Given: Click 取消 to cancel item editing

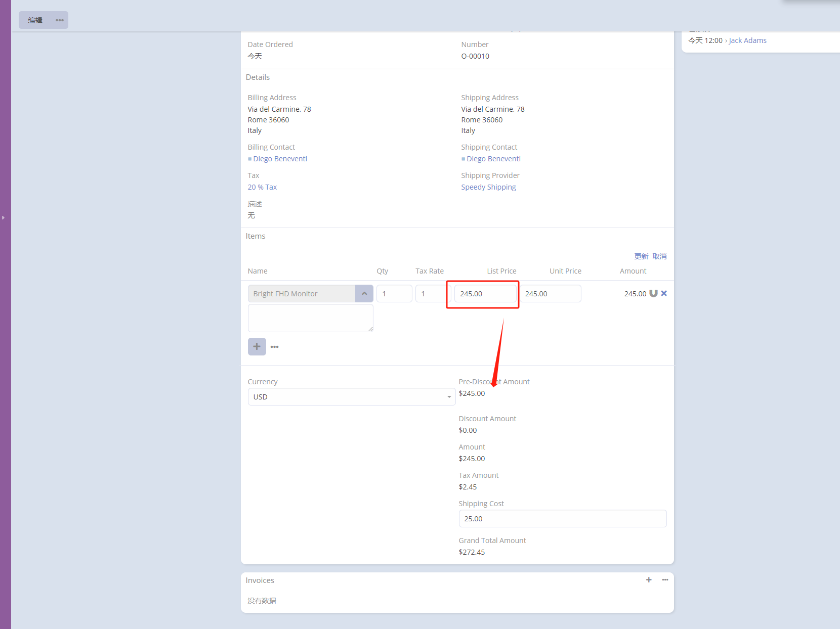Looking at the screenshot, I should point(659,256).
